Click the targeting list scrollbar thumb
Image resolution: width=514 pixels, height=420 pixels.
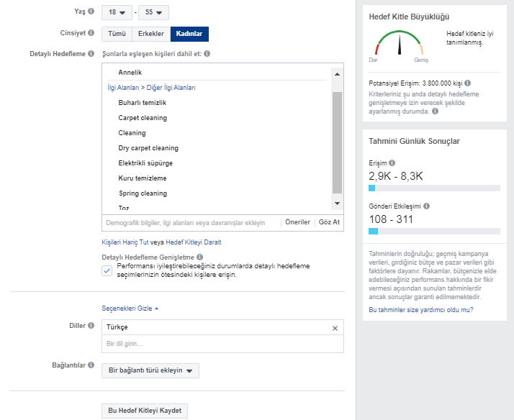337,142
